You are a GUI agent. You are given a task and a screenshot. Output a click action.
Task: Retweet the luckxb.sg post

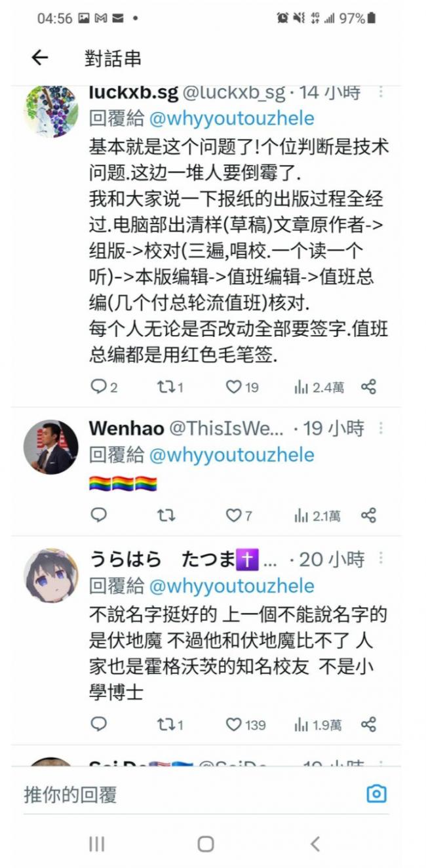[166, 387]
